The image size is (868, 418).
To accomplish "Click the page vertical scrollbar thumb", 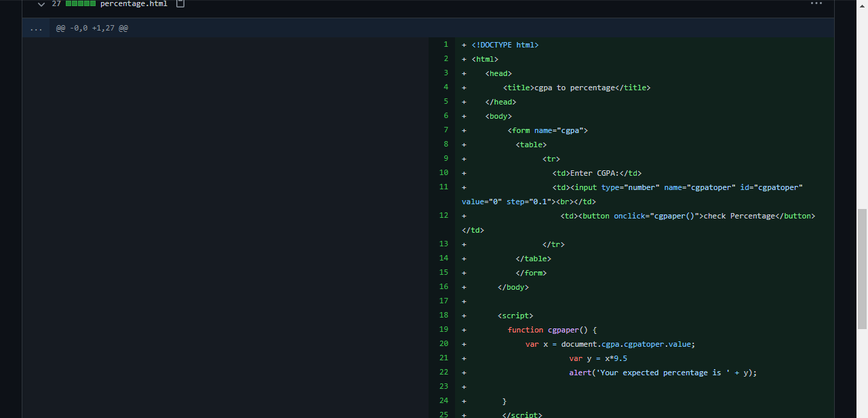I will [x=862, y=270].
